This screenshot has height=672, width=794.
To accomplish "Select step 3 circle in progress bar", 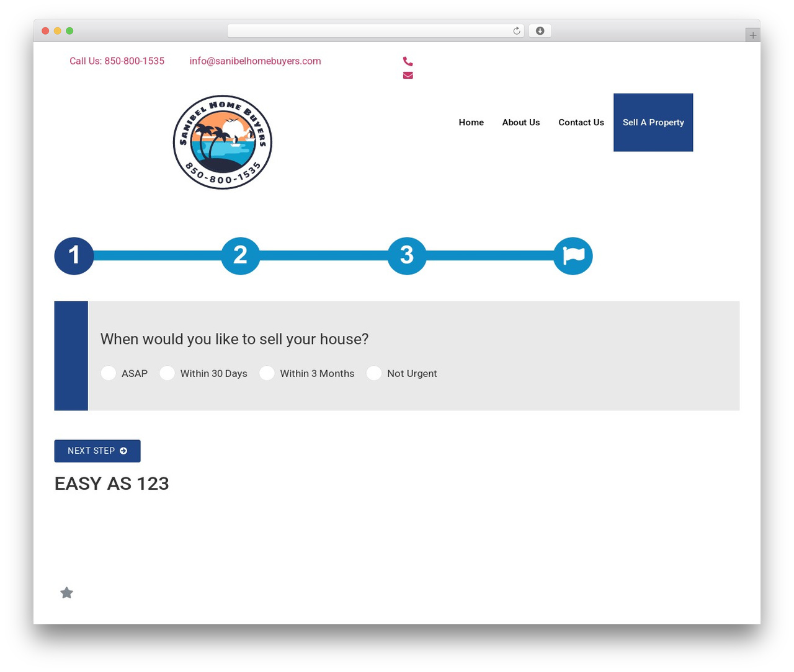I will point(407,255).
